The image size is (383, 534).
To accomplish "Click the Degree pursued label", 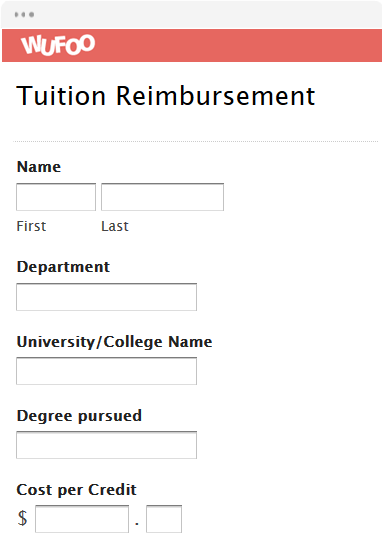I will click(x=79, y=416).
